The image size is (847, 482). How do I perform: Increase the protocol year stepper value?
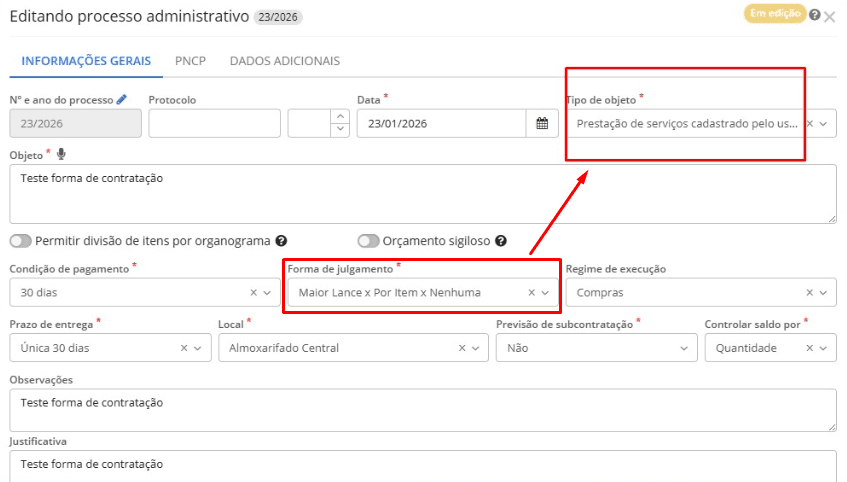tap(340, 117)
